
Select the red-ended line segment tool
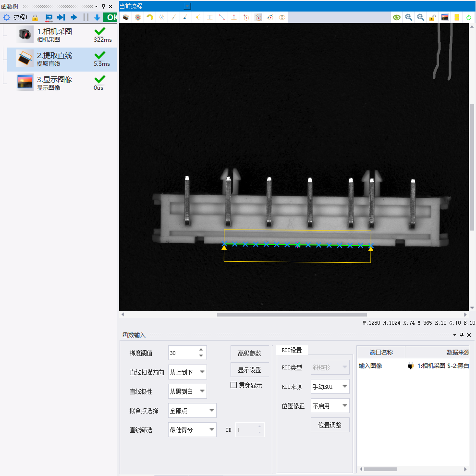pos(222,18)
